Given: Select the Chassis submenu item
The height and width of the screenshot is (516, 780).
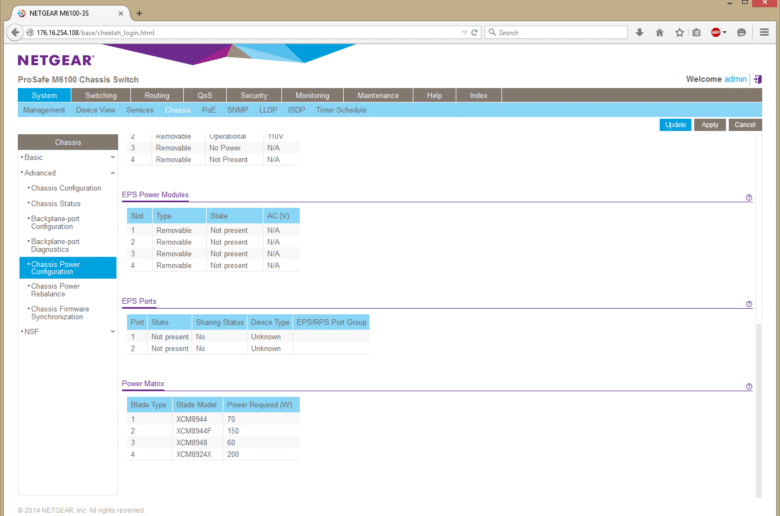Looking at the screenshot, I should click(178, 110).
